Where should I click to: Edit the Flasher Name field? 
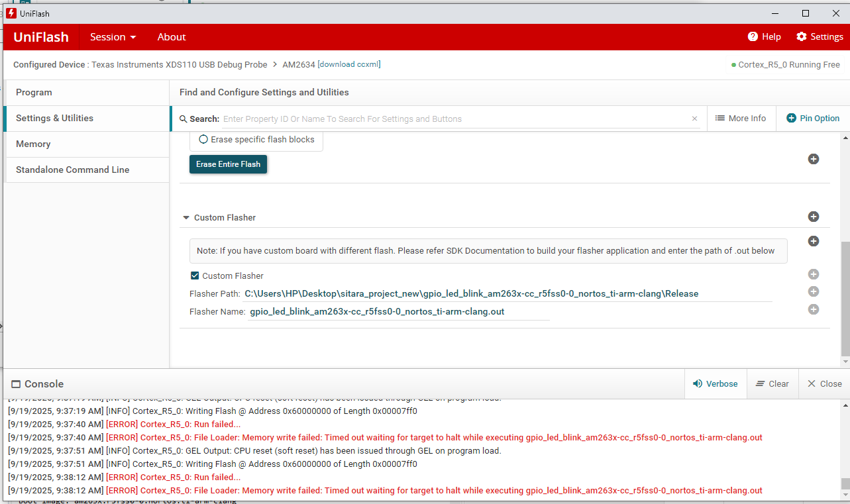point(399,311)
